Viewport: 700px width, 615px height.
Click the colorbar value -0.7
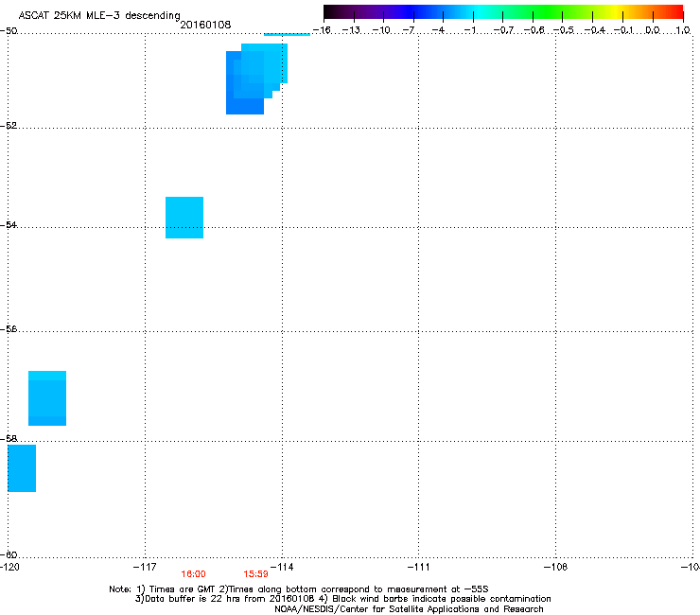503,30
